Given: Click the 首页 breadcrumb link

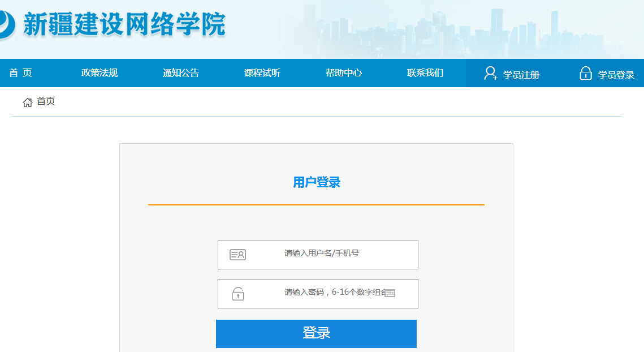Looking at the screenshot, I should (x=46, y=102).
